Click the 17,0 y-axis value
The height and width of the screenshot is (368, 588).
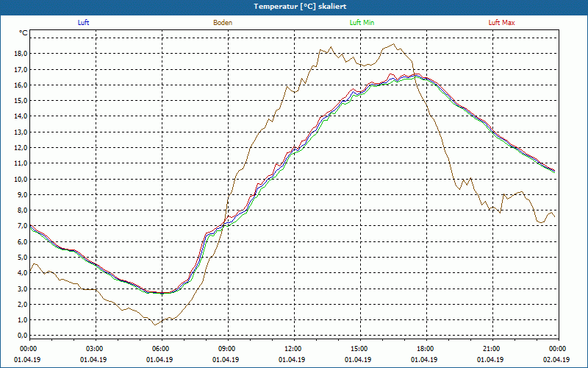pos(21,69)
